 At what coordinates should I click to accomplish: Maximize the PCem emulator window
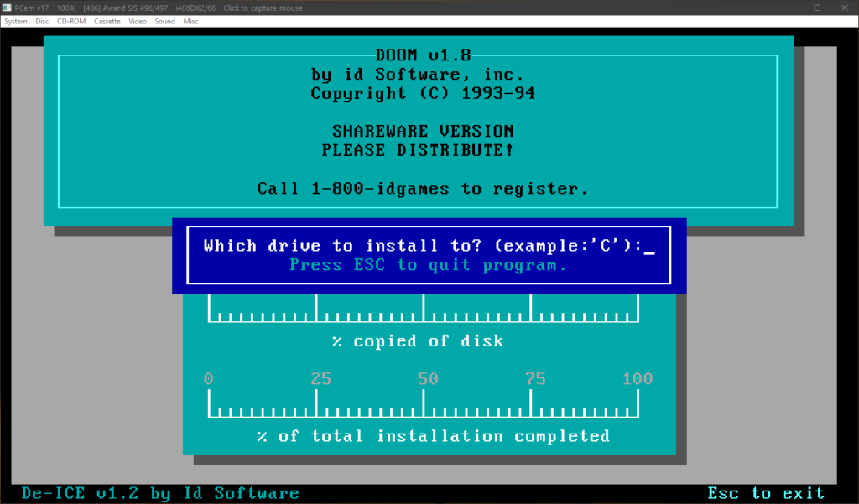coord(817,8)
